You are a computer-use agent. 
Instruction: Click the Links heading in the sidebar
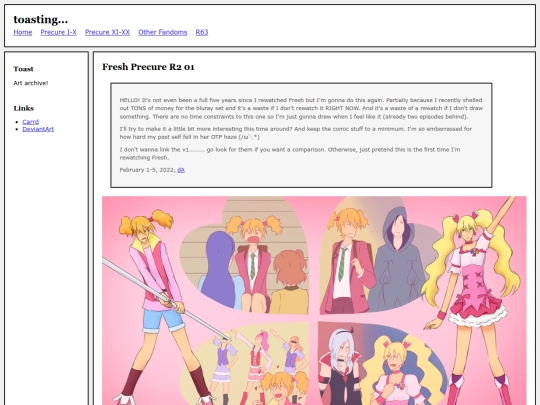24,108
